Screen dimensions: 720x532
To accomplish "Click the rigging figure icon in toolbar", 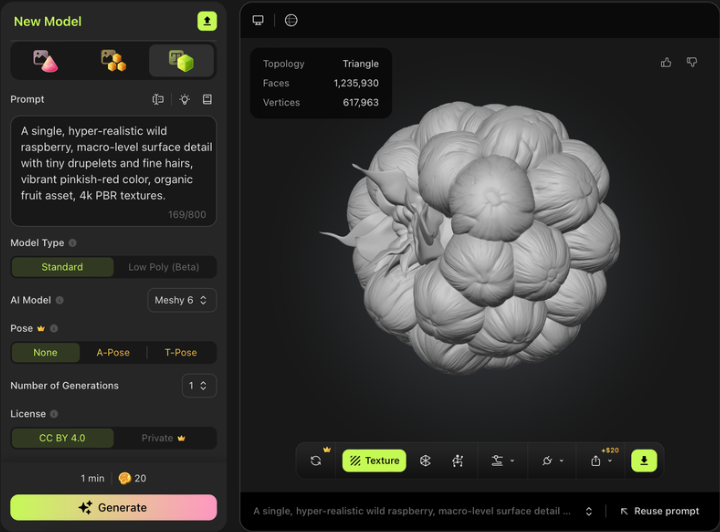I will [x=458, y=461].
